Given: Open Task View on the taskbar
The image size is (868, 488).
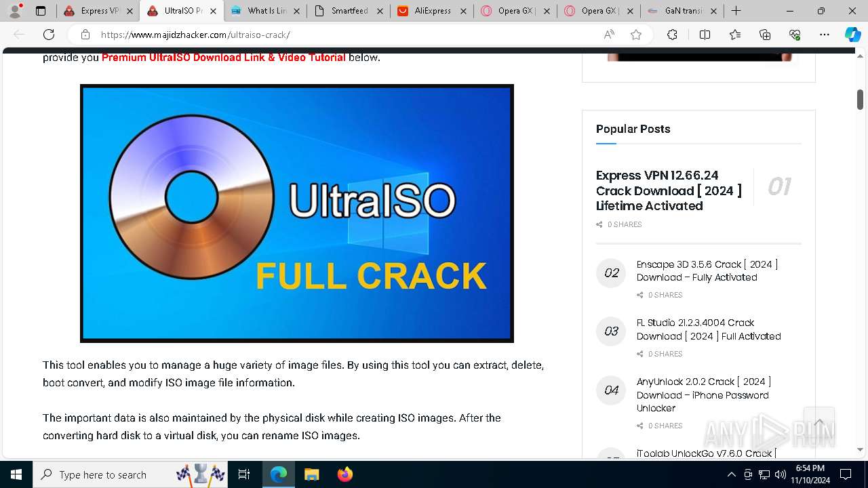Looking at the screenshot, I should click(244, 474).
